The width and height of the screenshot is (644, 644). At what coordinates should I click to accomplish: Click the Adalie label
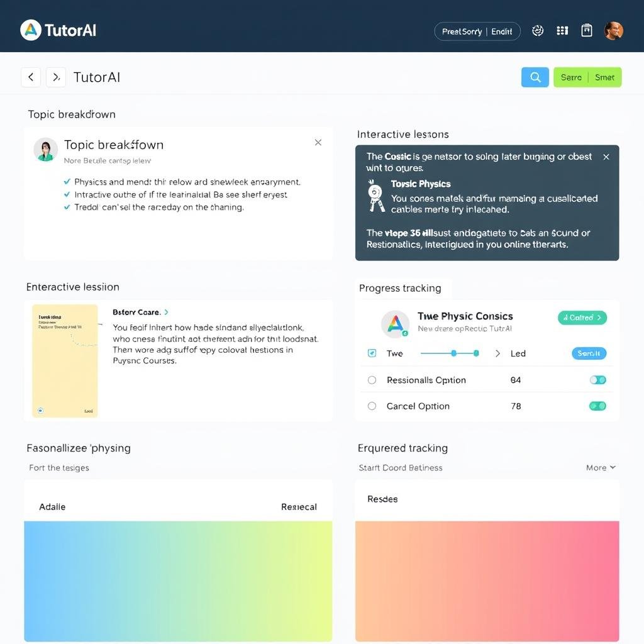[52, 507]
